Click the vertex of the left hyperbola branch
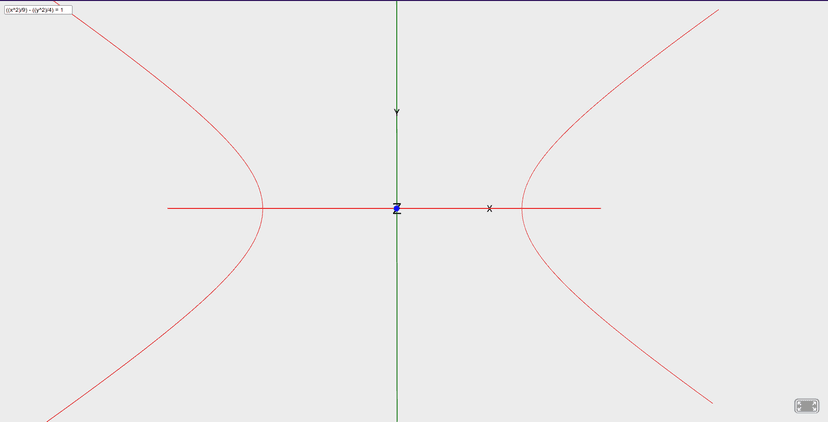 pyautogui.click(x=262, y=208)
